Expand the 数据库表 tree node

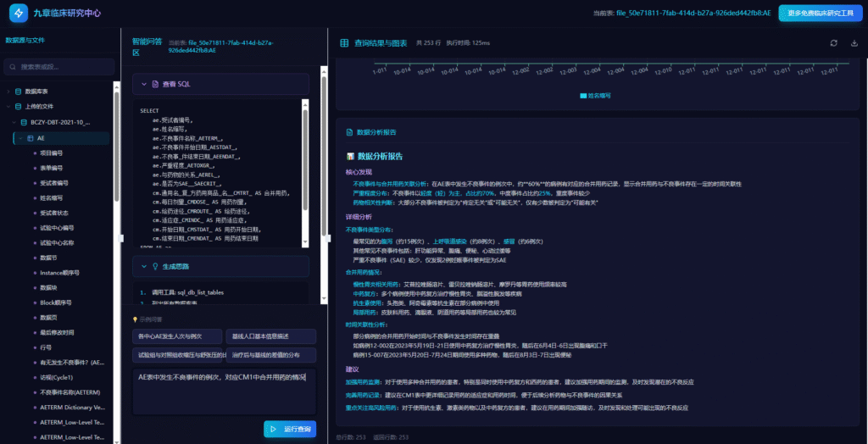pos(8,92)
